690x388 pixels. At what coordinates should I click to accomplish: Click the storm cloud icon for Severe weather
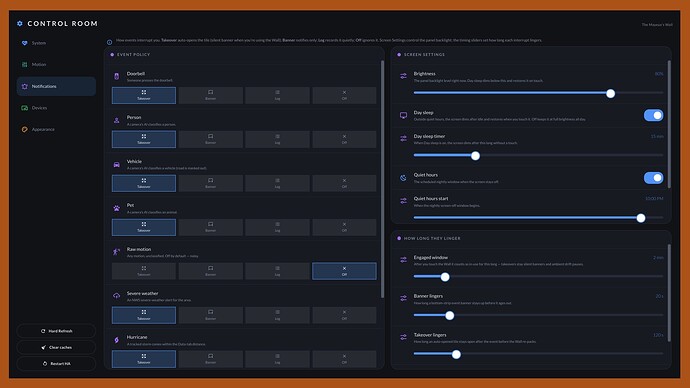pos(117,296)
